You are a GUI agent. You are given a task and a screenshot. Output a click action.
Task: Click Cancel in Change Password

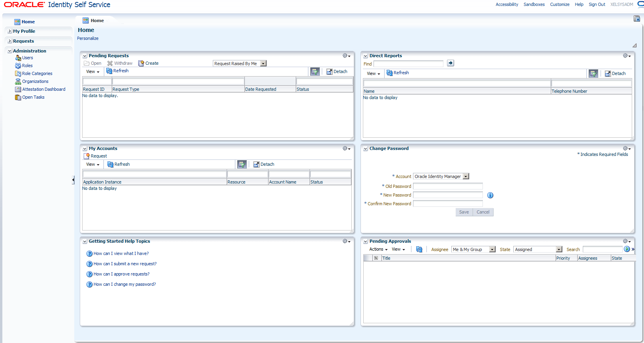click(x=483, y=212)
